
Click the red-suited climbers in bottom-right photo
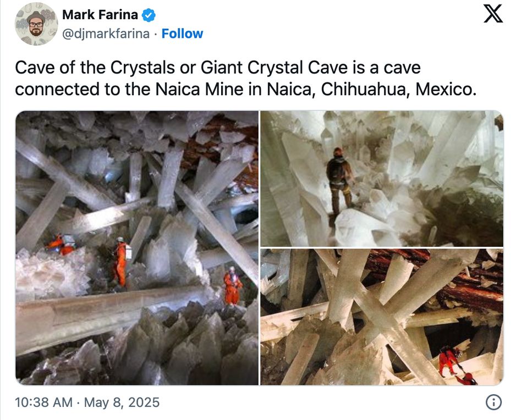pos(455,365)
